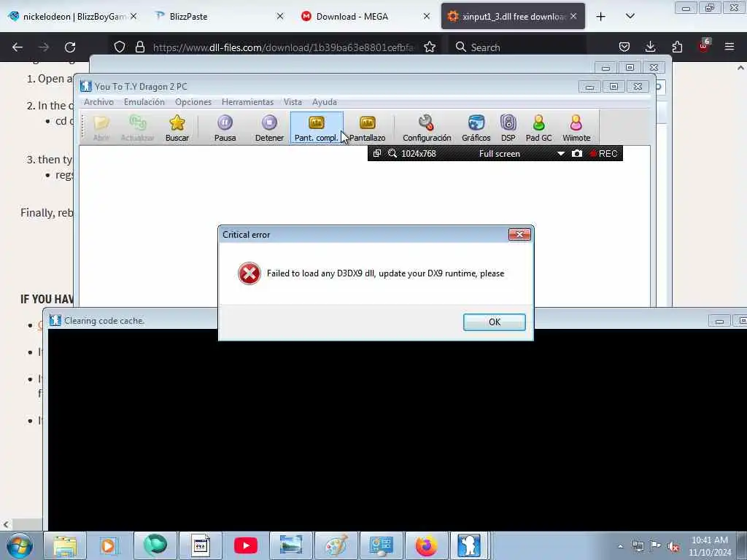The width and height of the screenshot is (747, 560).
Task: Open Configuración from the Dolphin toolbar
Action: [426, 128]
